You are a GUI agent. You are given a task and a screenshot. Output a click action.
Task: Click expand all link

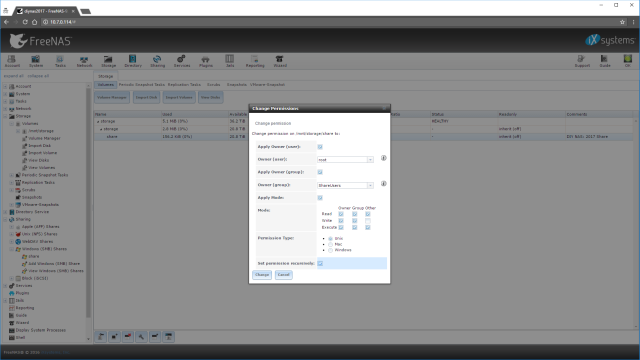[13, 76]
